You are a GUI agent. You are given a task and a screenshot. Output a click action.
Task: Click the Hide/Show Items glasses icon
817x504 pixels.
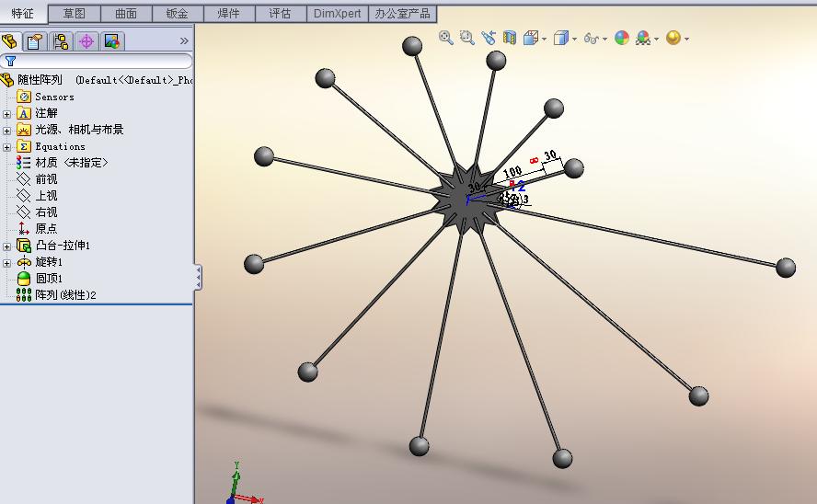click(x=591, y=38)
